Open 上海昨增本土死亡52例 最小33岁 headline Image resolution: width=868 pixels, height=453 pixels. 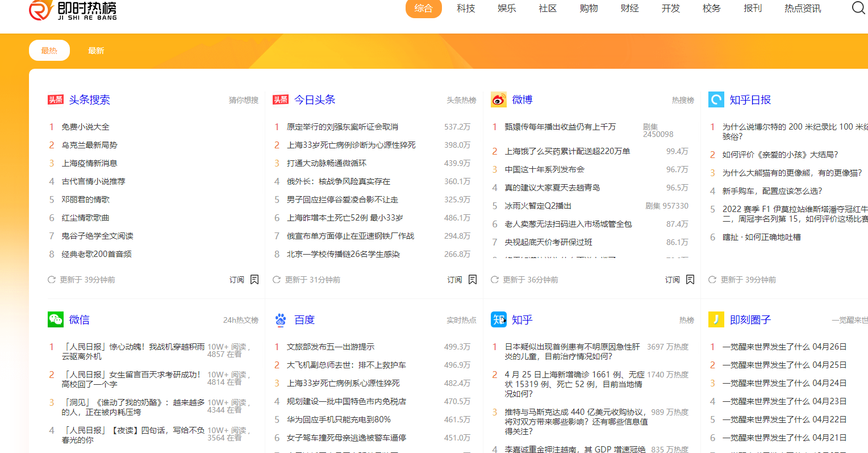pos(345,218)
